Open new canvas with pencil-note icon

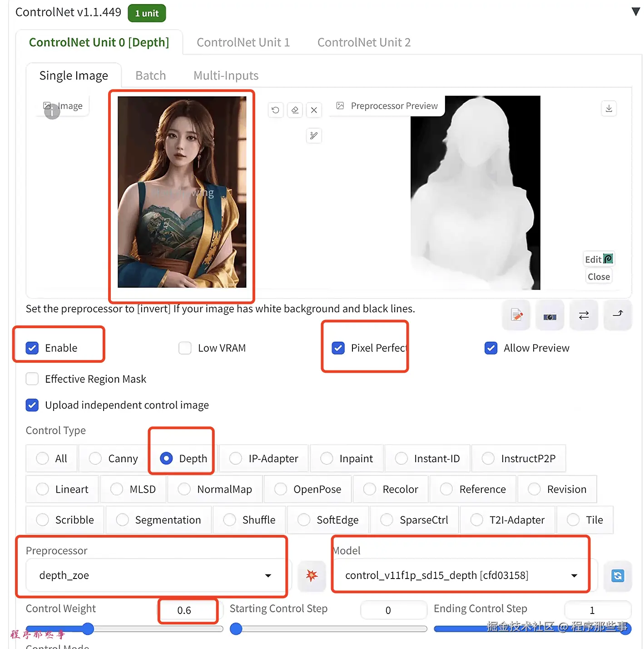(x=516, y=315)
